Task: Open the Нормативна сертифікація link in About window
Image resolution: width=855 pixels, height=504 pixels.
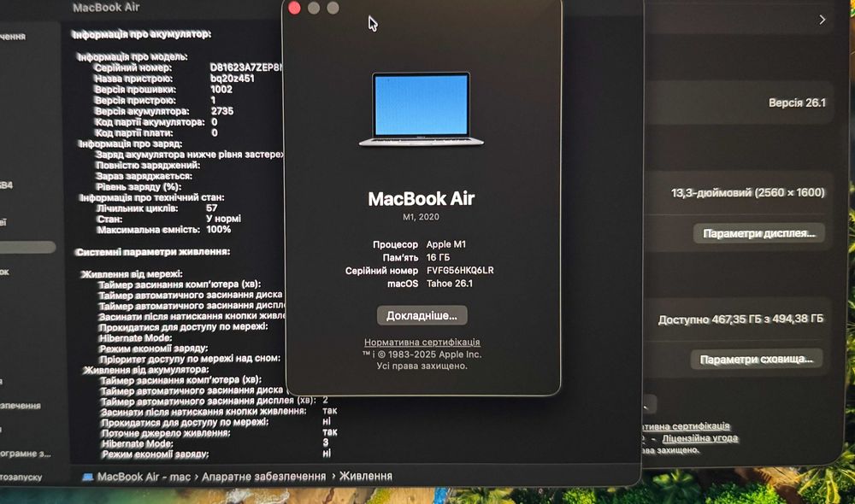Action: (422, 343)
